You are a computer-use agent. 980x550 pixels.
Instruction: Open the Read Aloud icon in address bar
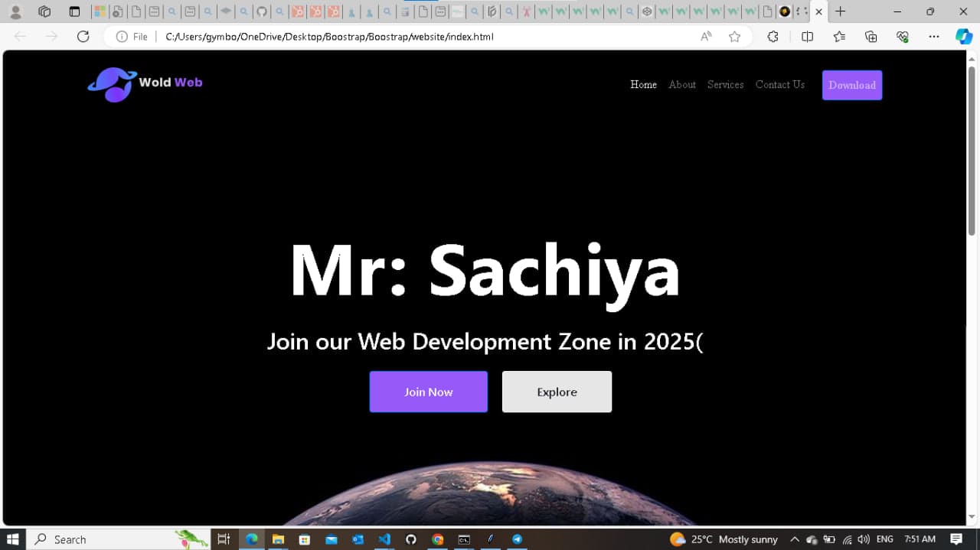[x=706, y=37]
